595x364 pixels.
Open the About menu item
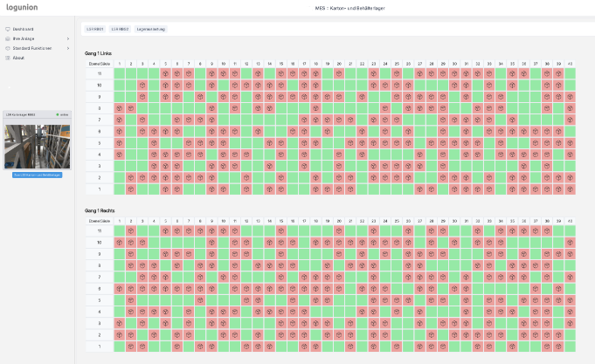(x=18, y=58)
